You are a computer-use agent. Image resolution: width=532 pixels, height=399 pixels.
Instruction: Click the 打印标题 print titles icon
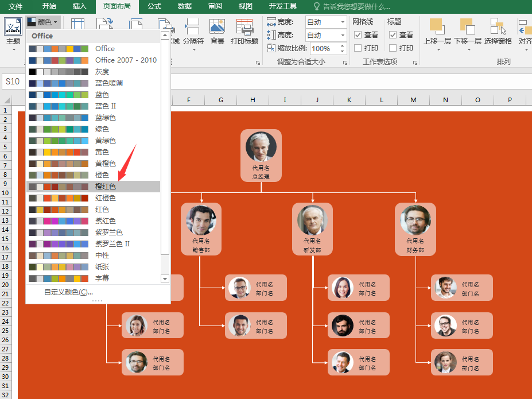click(244, 26)
